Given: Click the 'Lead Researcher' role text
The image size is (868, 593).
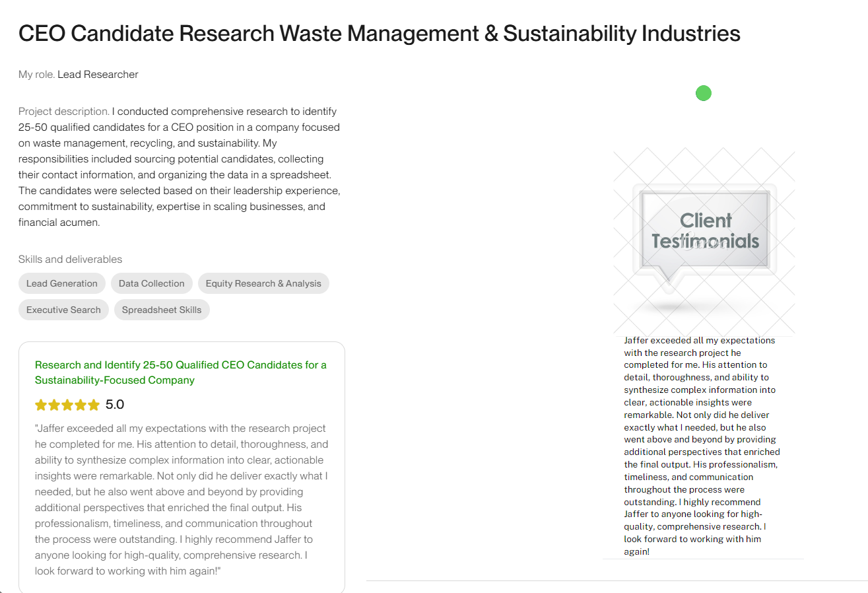Looking at the screenshot, I should 98,75.
